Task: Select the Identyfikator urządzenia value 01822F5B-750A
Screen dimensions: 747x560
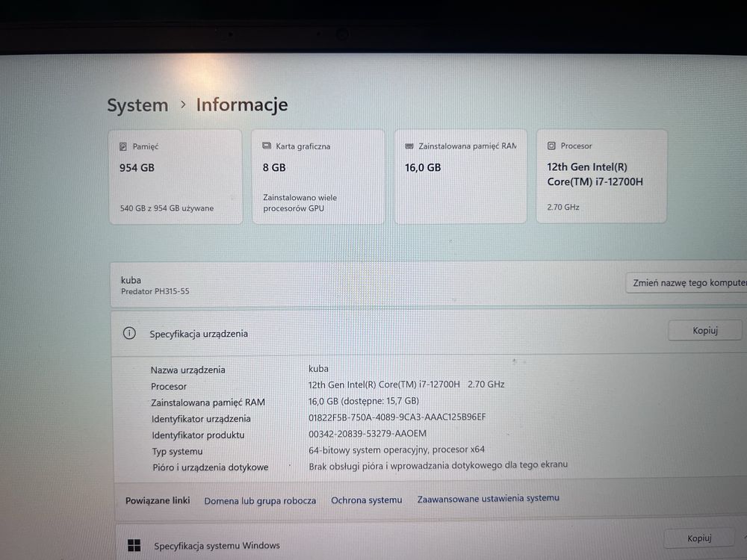Action: click(397, 417)
